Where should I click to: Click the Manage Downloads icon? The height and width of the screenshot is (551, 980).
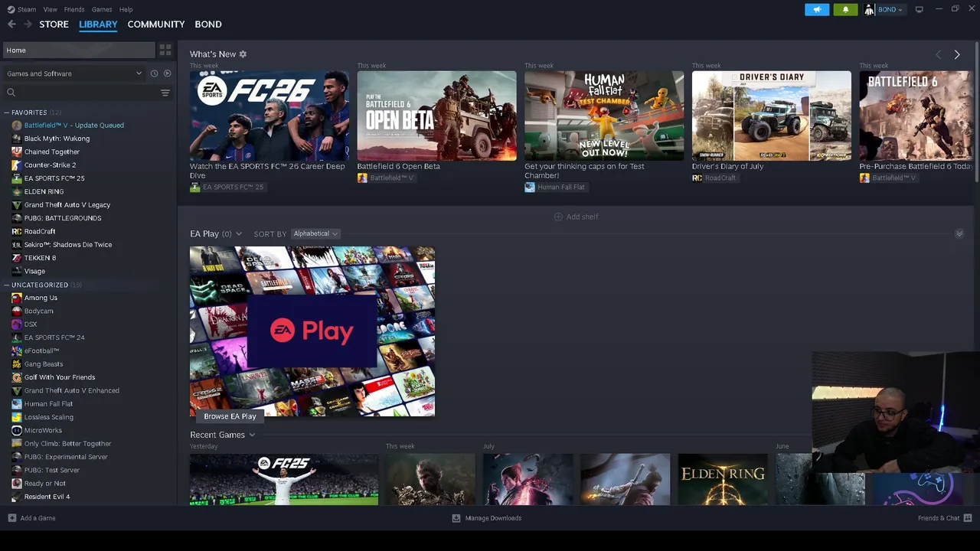click(x=456, y=518)
